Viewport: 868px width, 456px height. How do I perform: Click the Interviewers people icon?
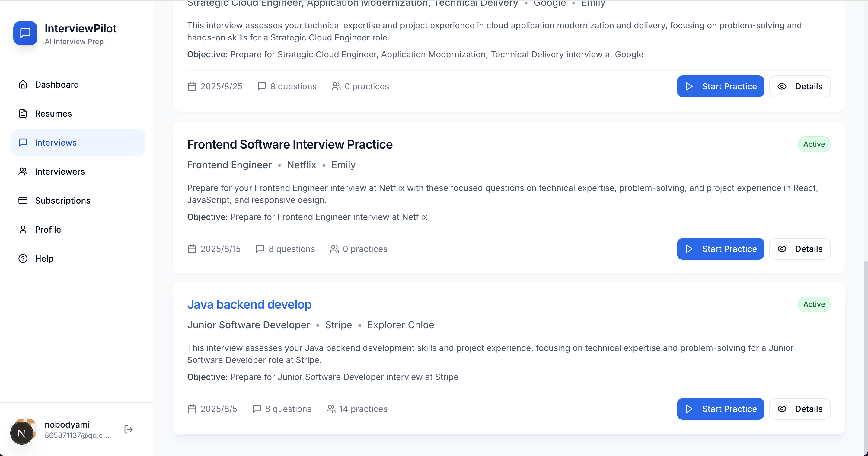tap(23, 172)
